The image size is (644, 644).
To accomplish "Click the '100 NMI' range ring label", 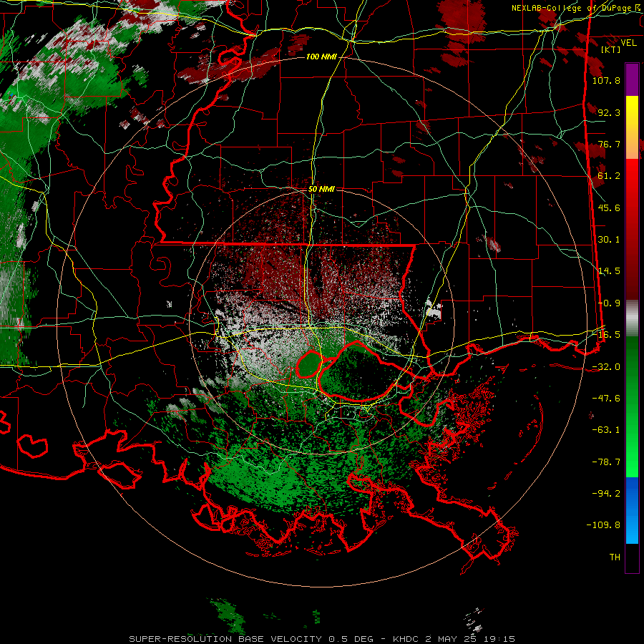I will click(x=321, y=57).
